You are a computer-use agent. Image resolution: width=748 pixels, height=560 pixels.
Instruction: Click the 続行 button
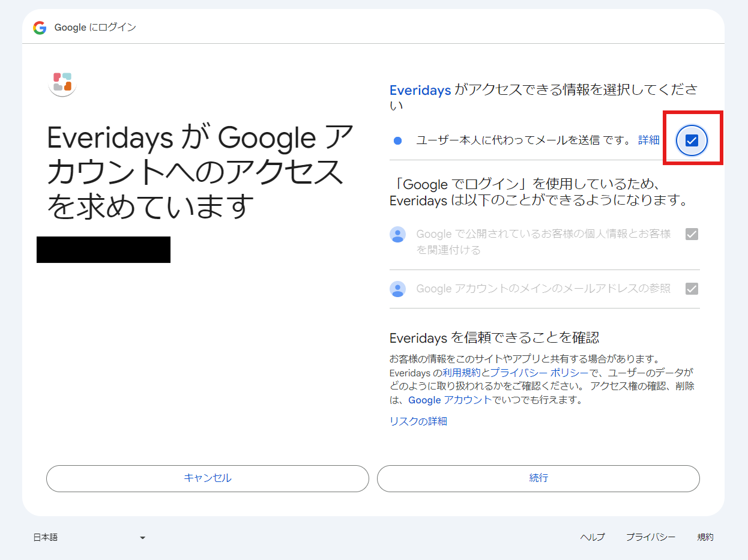tap(538, 478)
